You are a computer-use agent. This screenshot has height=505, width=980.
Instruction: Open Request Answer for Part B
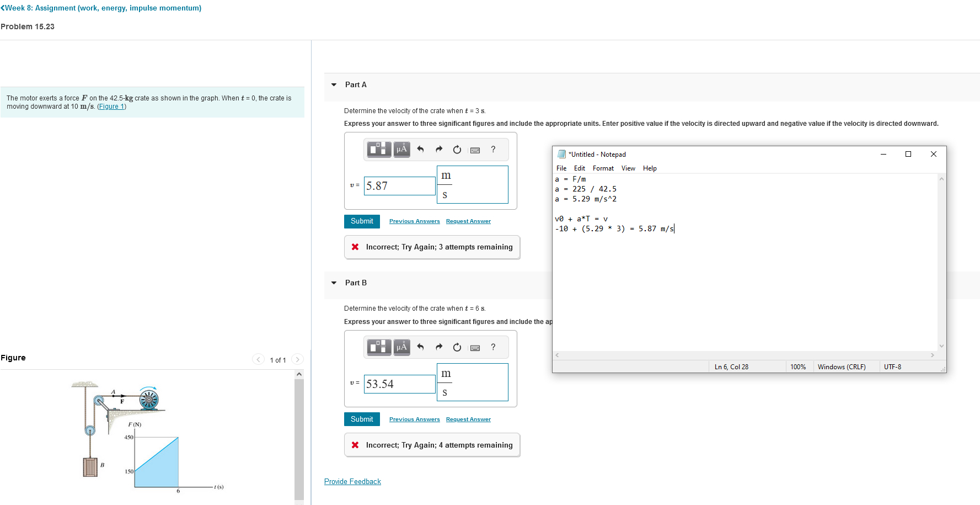468,419
